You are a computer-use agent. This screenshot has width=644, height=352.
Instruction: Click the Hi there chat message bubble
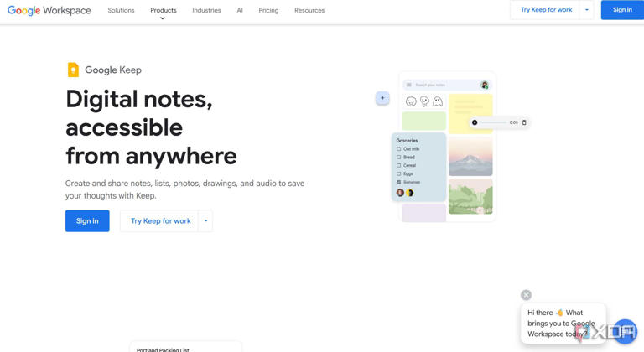pyautogui.click(x=563, y=324)
